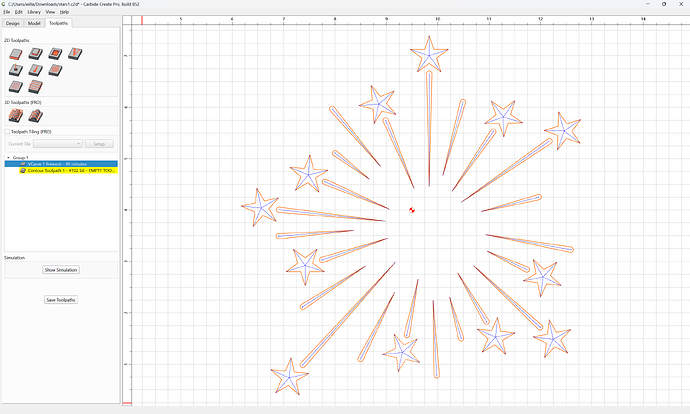Click the red marker at bottom of vertical ruler
Image resolution: width=690 pixels, height=414 pixels.
[127, 403]
